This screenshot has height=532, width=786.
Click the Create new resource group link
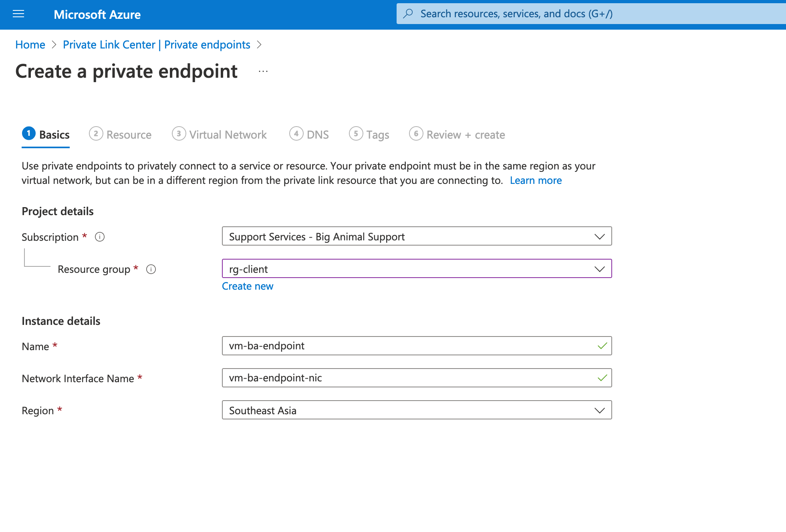click(x=248, y=286)
